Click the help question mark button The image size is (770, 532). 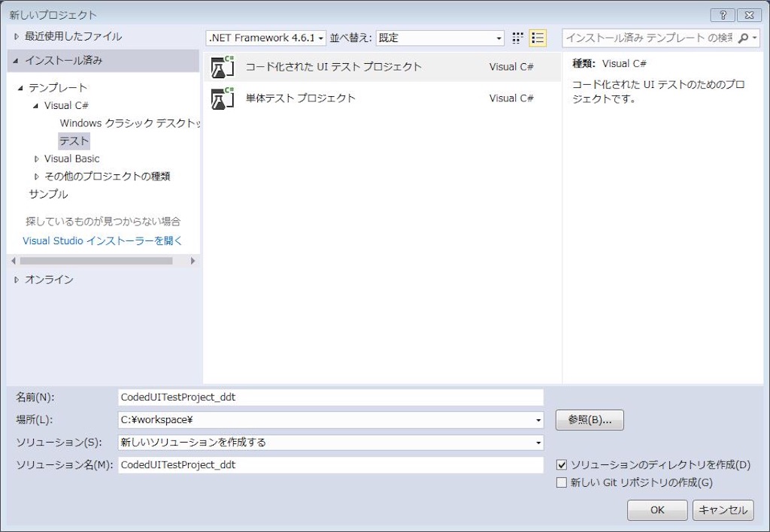pyautogui.click(x=723, y=15)
